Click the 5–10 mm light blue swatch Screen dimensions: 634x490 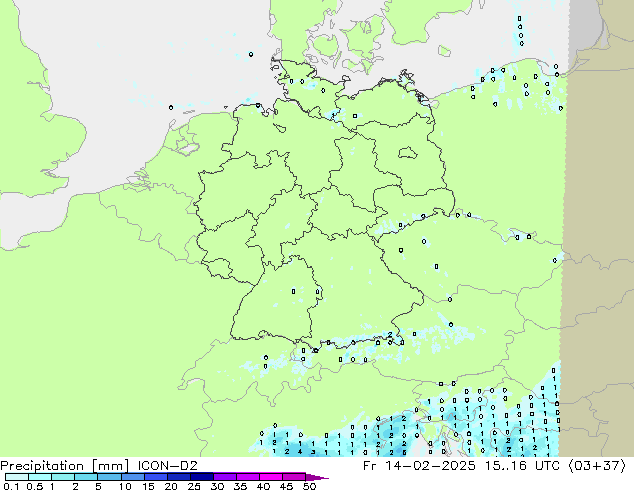point(109,477)
